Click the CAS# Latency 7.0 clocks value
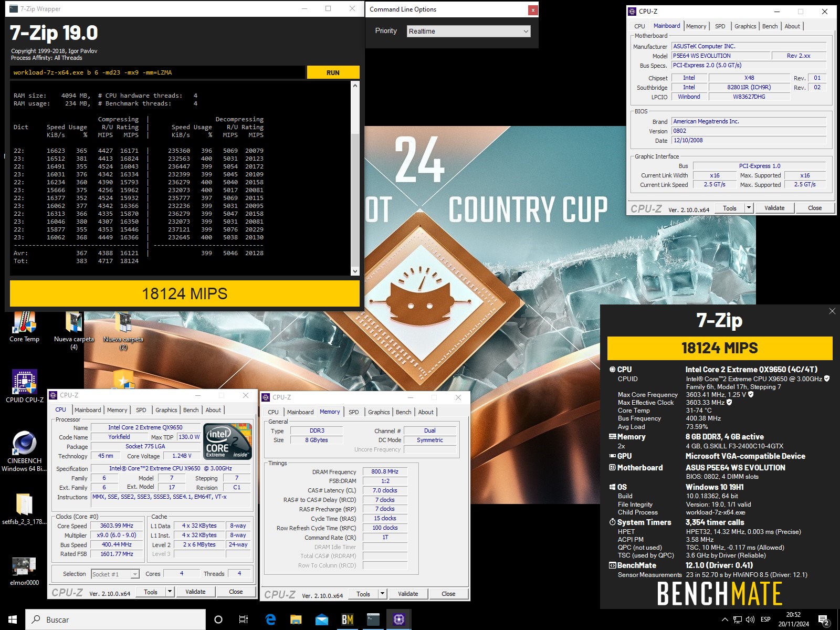Screen dimensions: 840x630 [x=385, y=490]
